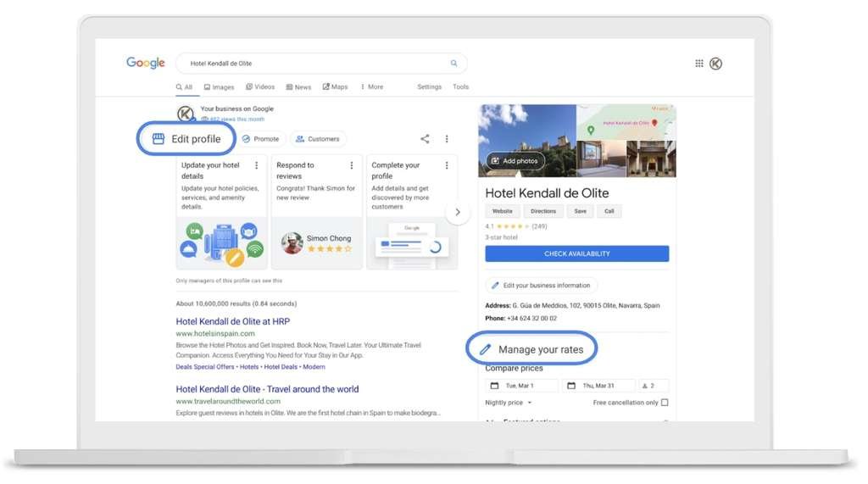868x484 pixels.
Task: Click the views this month link
Action: [232, 119]
